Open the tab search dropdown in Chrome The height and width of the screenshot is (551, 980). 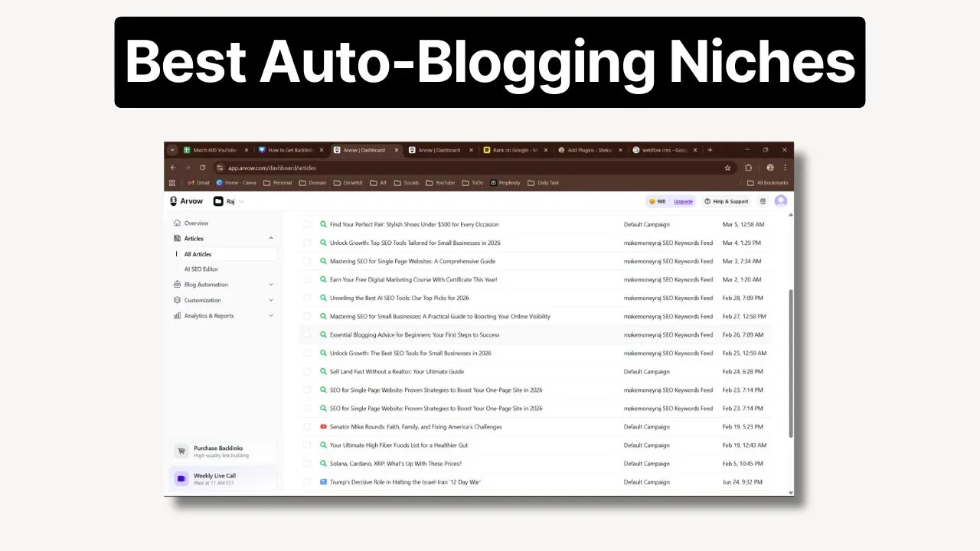pos(172,150)
